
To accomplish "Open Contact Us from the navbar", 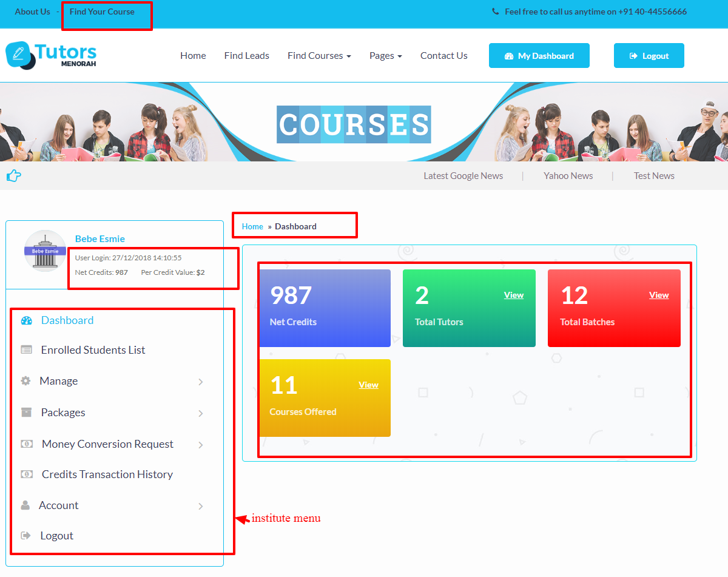I will coord(443,56).
